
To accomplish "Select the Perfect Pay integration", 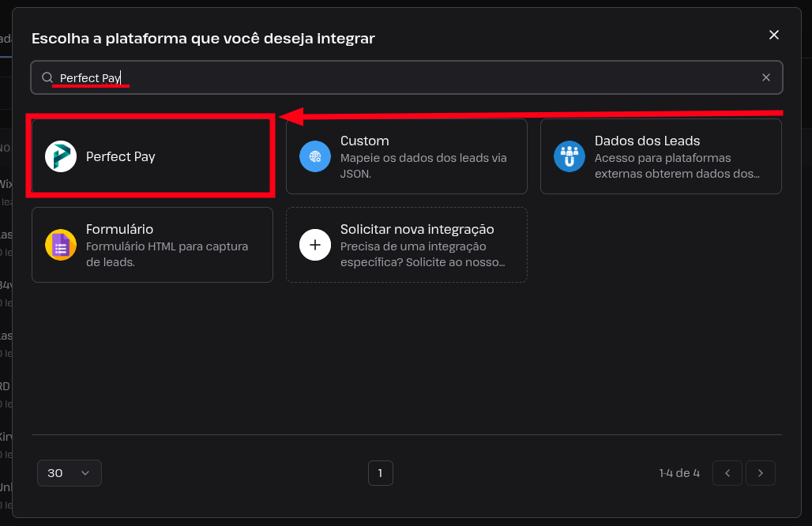I will coord(152,156).
